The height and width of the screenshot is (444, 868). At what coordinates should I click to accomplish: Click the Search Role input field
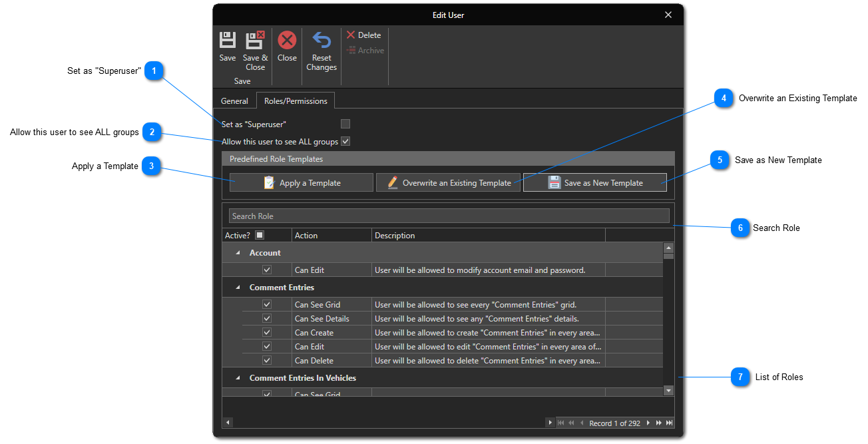point(449,216)
